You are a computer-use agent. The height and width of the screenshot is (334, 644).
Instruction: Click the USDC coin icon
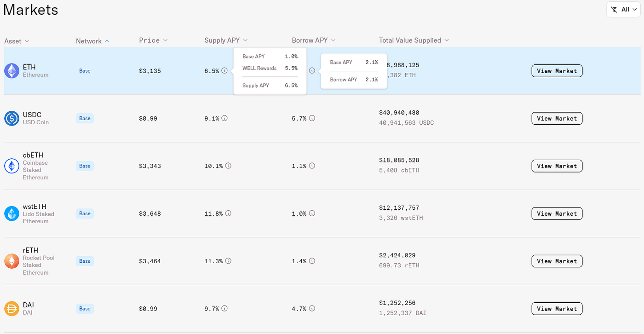(11, 118)
